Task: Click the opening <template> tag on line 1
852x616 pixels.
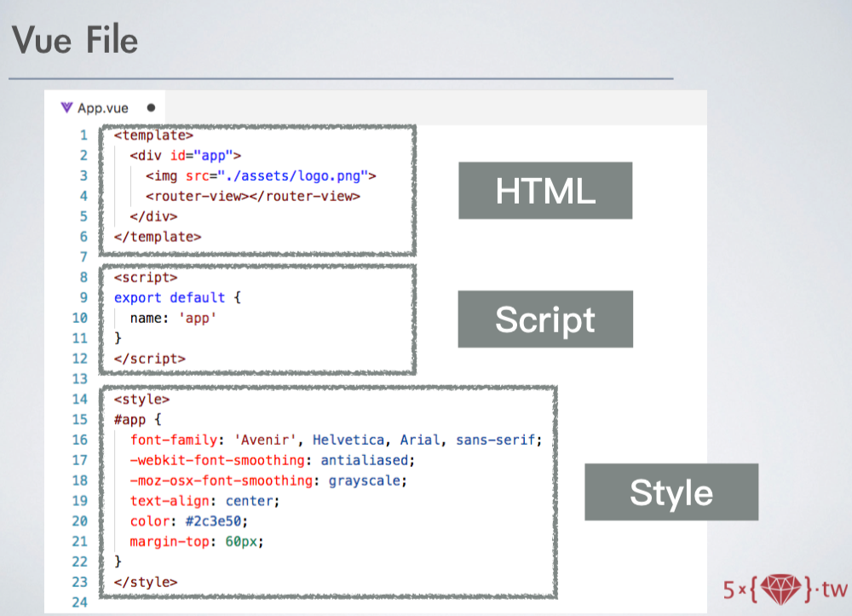Action: (153, 135)
